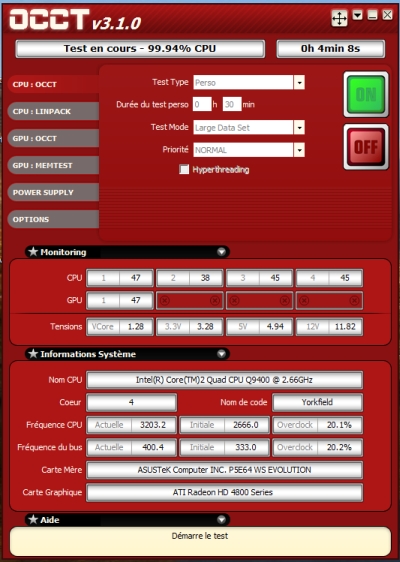Click the Monitoring star icon
The width and height of the screenshot is (400, 562).
coord(33,252)
